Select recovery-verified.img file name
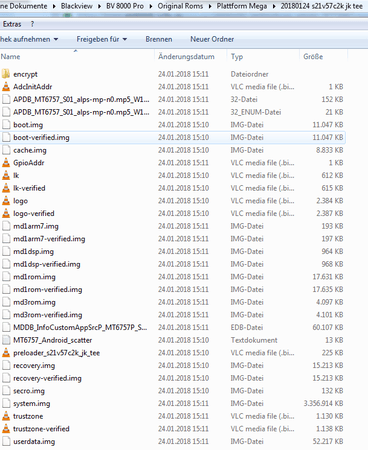The height and width of the screenshot is (450, 368). pyautogui.click(x=47, y=378)
